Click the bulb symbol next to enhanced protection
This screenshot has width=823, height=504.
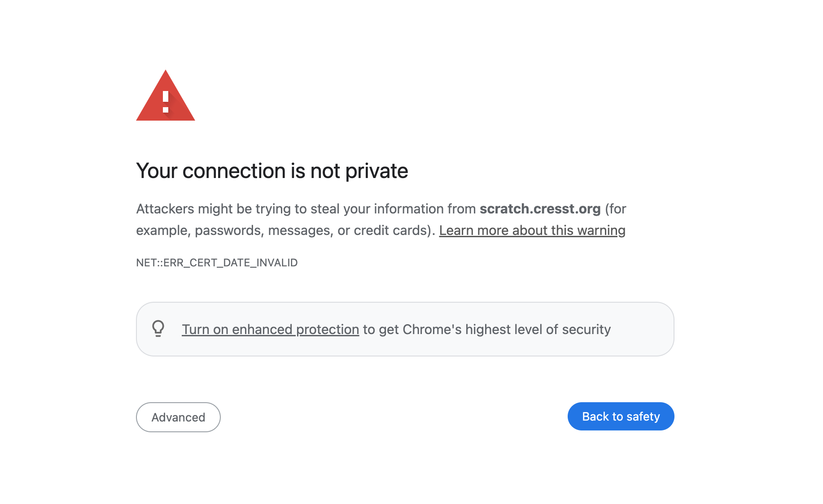point(158,329)
